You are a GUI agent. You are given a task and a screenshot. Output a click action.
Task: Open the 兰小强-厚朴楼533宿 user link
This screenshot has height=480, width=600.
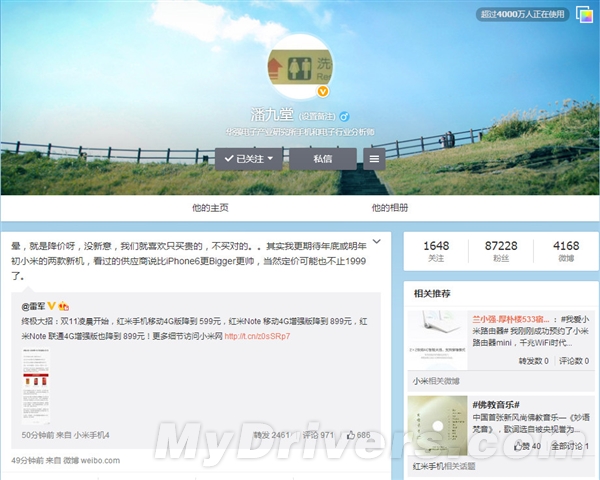click(x=511, y=319)
